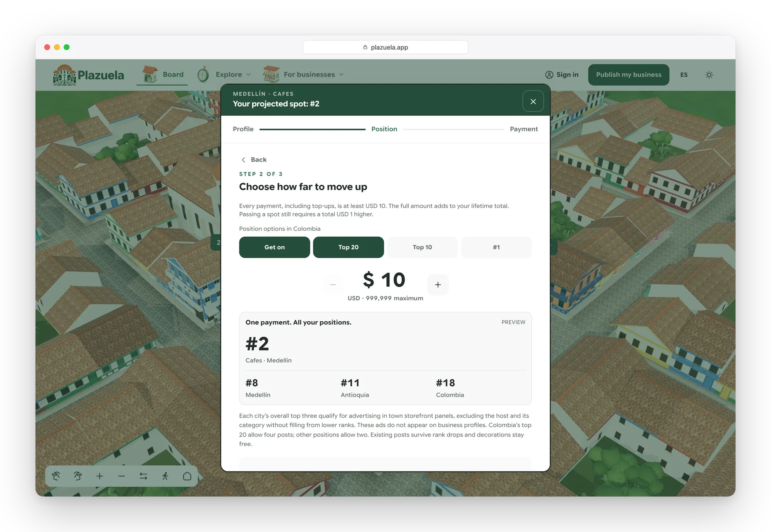
Task: Click the macOS green fullscreen window button
Action: pyautogui.click(x=67, y=47)
